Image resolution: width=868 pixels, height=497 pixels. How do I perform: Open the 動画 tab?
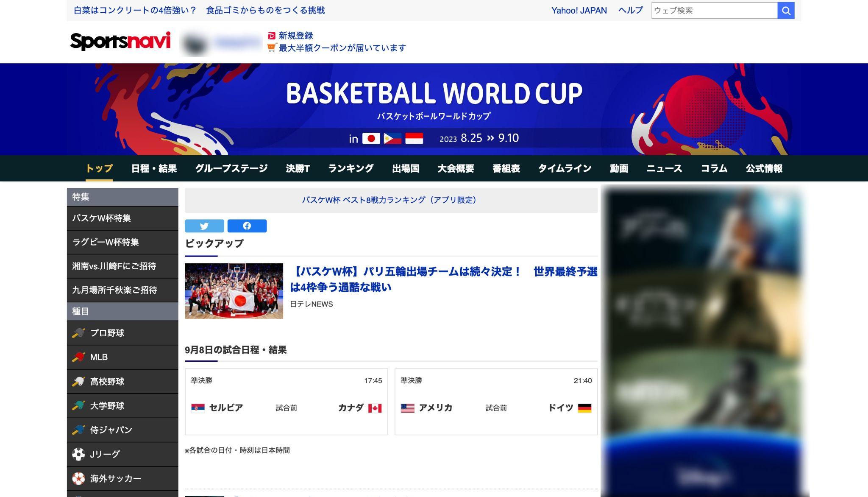click(x=619, y=168)
